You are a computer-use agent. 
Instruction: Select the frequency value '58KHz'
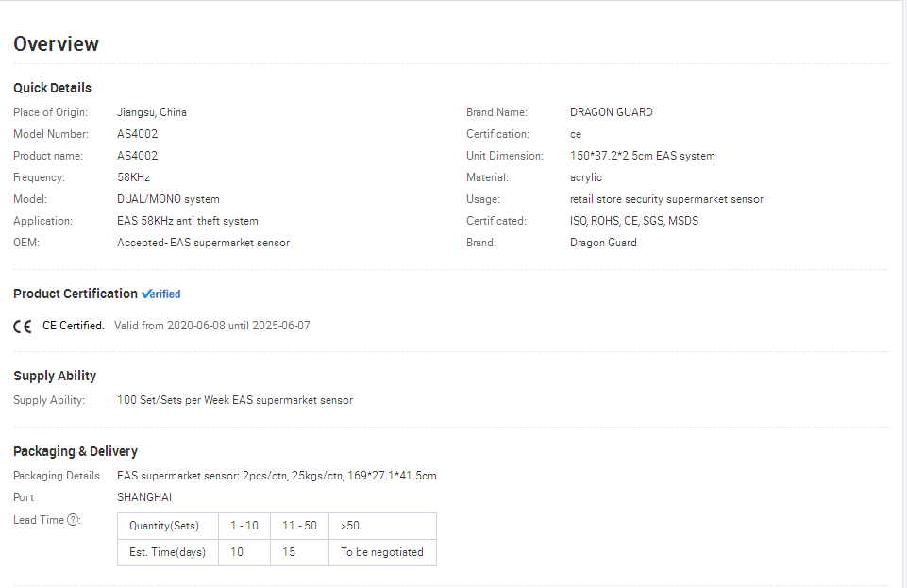tap(133, 177)
